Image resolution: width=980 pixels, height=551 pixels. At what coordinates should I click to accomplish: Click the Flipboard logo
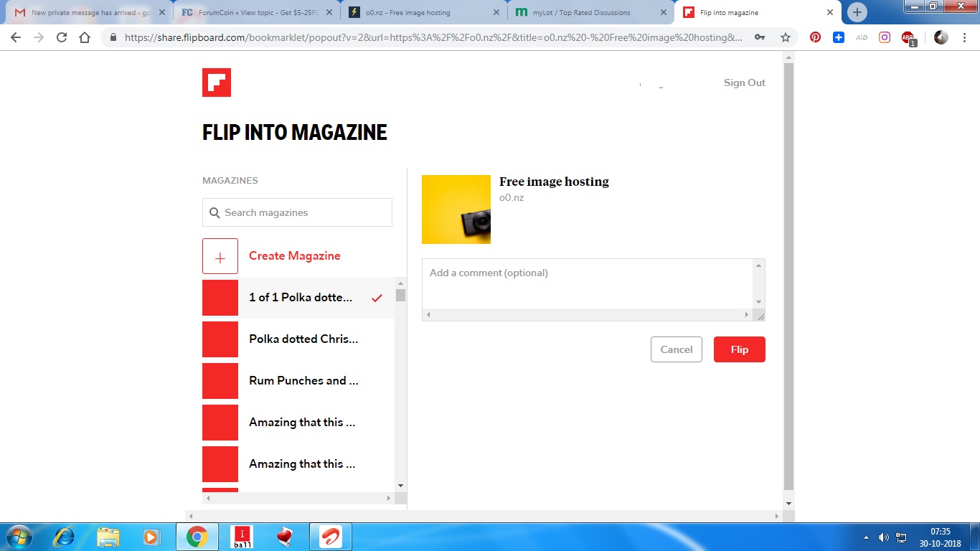pos(215,82)
